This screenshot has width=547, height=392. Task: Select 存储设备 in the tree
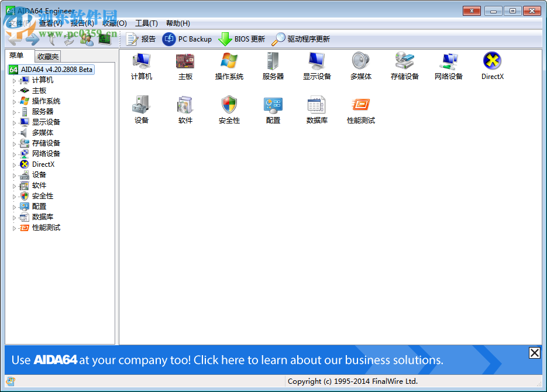point(46,143)
